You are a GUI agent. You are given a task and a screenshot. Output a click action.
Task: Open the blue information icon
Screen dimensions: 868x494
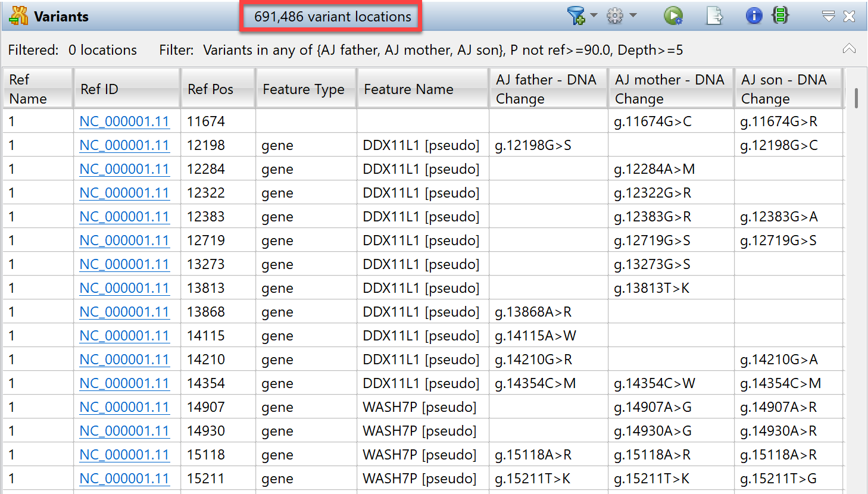coord(754,15)
